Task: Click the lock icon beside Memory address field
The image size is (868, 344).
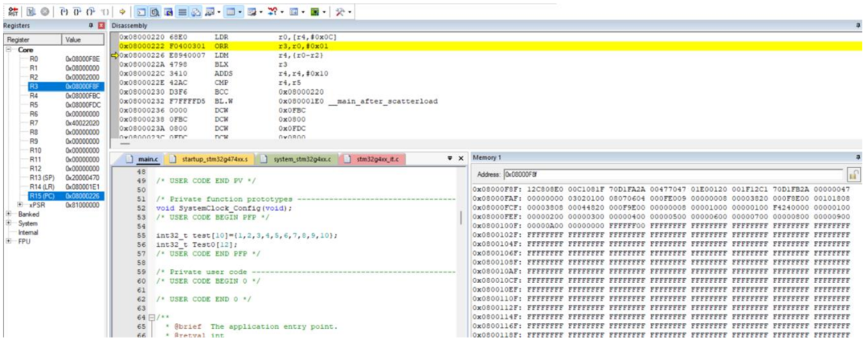Action: pos(853,174)
